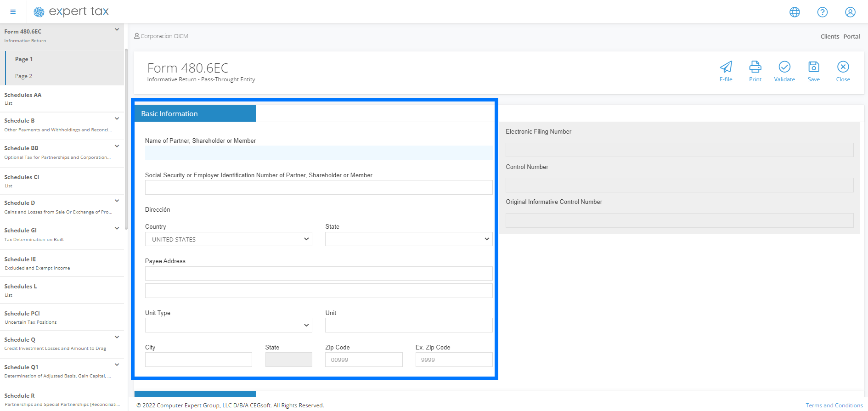Open Schedule IE Excluded and Exempt Income
The height and width of the screenshot is (411, 868).
coord(62,263)
